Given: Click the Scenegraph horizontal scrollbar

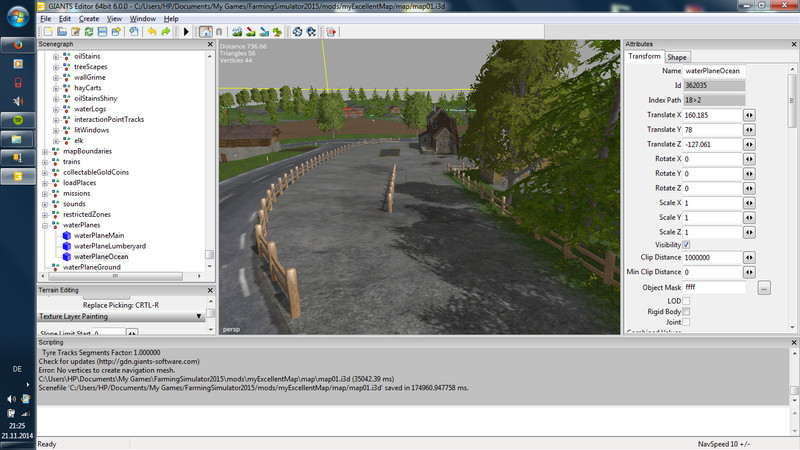Looking at the screenshot, I should (115, 276).
